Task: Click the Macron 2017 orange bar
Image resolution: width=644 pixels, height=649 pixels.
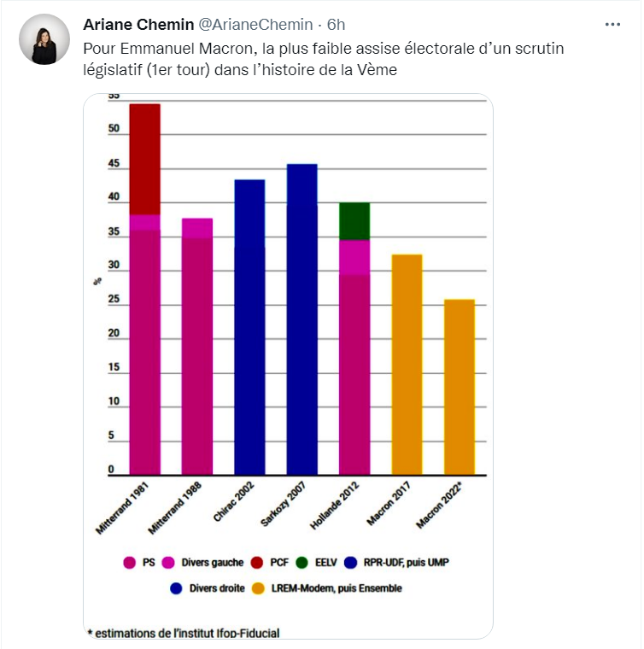Action: (407, 365)
